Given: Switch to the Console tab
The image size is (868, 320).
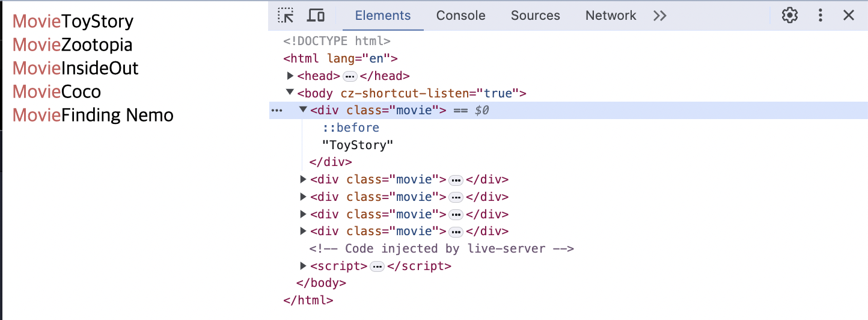Looking at the screenshot, I should click(461, 16).
